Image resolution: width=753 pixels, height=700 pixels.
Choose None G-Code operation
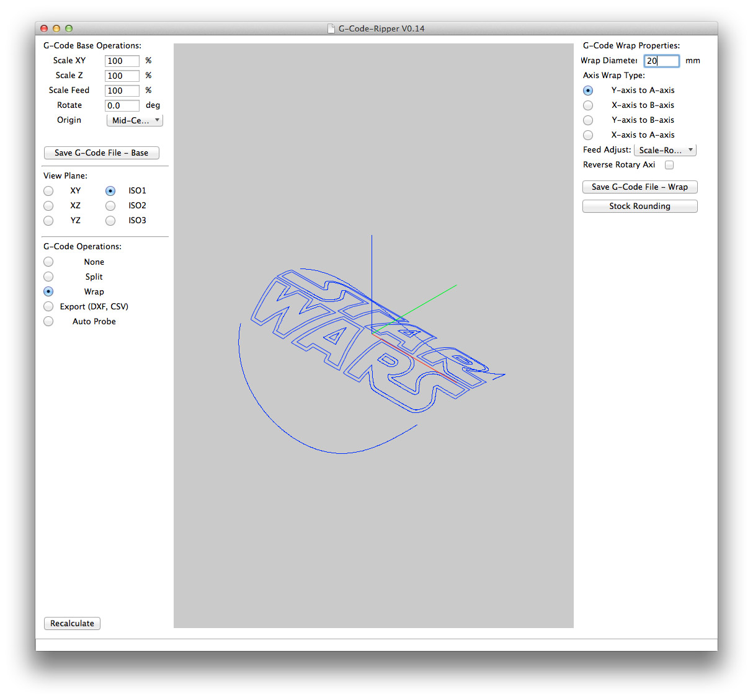click(x=48, y=262)
